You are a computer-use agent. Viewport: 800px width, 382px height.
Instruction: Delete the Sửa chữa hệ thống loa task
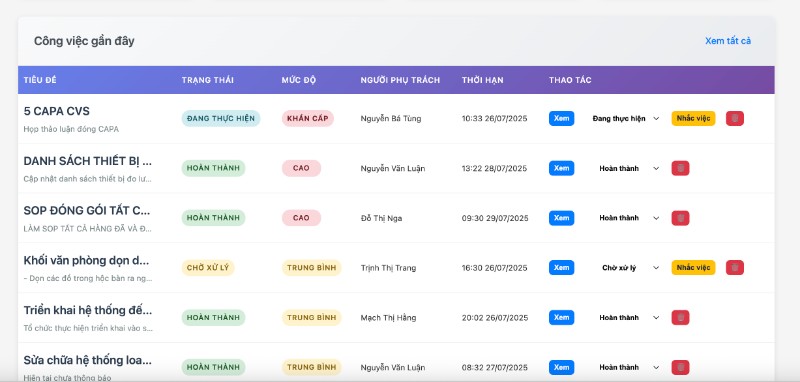click(680, 367)
